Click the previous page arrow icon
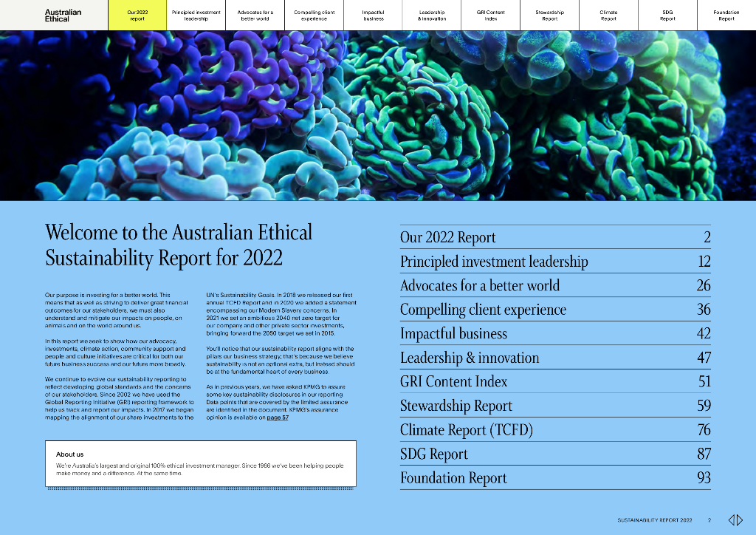This screenshot has height=535, width=756. tap(732, 520)
